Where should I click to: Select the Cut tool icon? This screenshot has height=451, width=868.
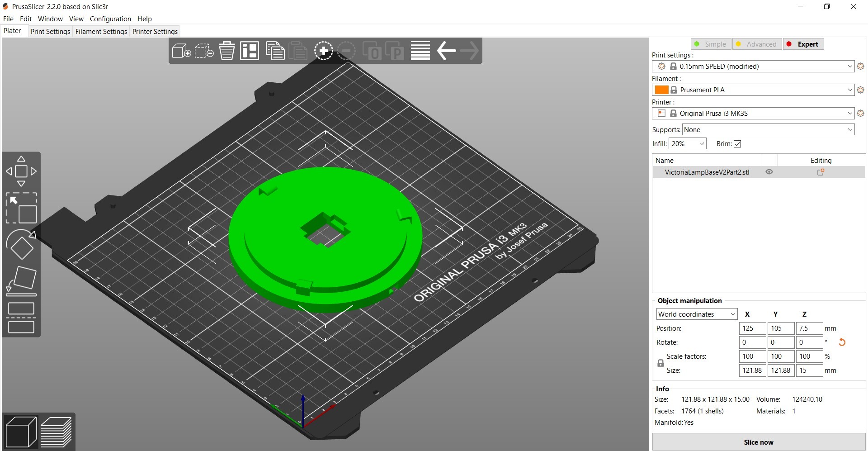point(21,318)
